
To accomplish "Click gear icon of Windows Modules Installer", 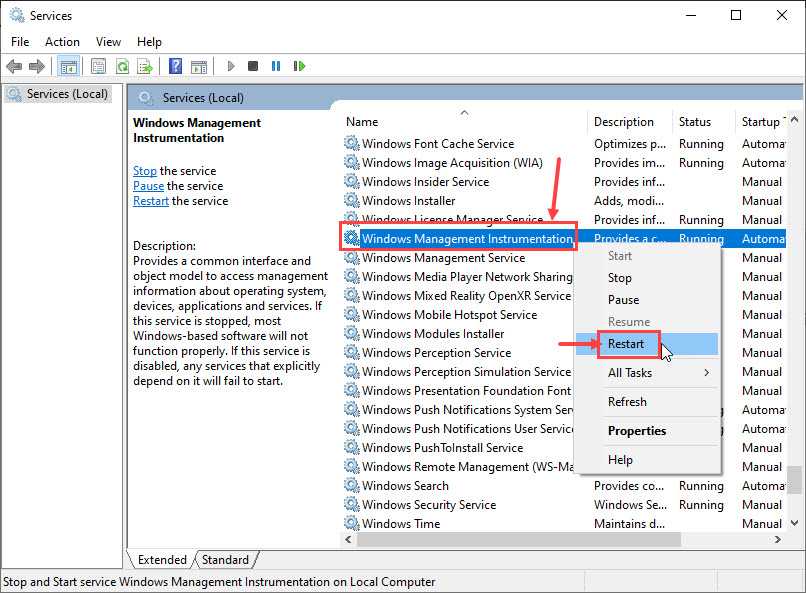I will click(x=352, y=333).
